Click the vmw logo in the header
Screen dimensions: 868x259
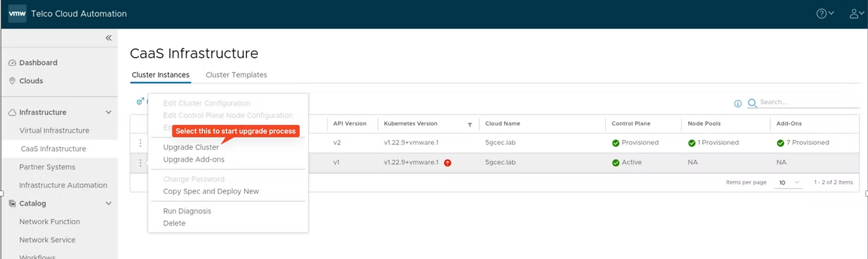17,13
